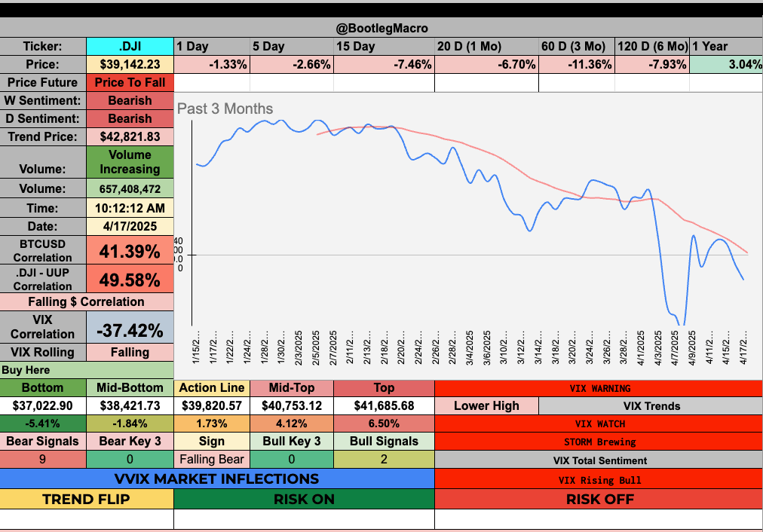Click the 'Volume Increasing' cell

pos(130,162)
